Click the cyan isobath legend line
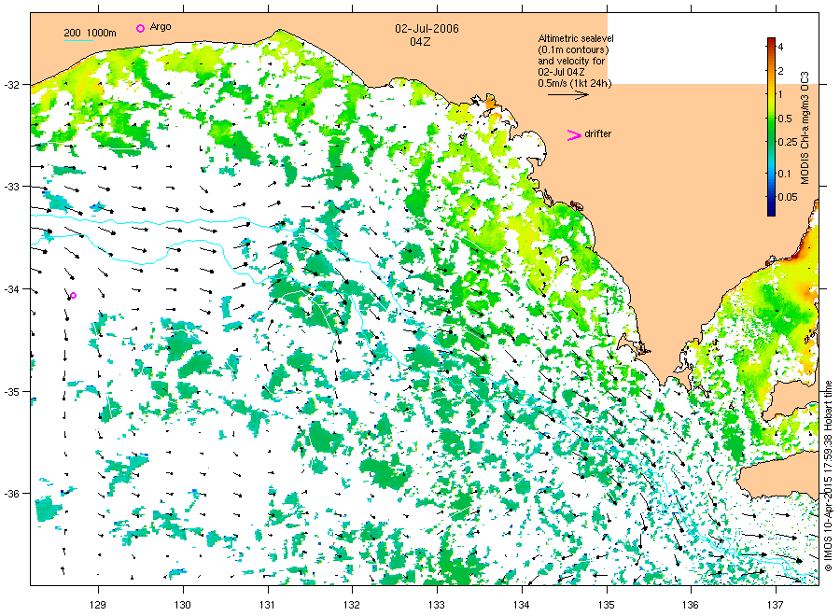 pos(78,40)
